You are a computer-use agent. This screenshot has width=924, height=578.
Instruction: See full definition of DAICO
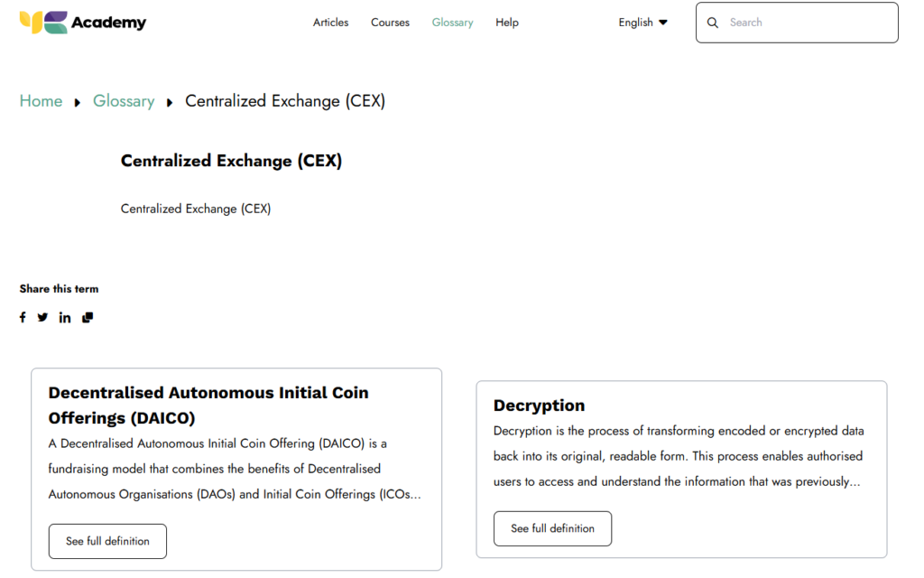click(107, 542)
